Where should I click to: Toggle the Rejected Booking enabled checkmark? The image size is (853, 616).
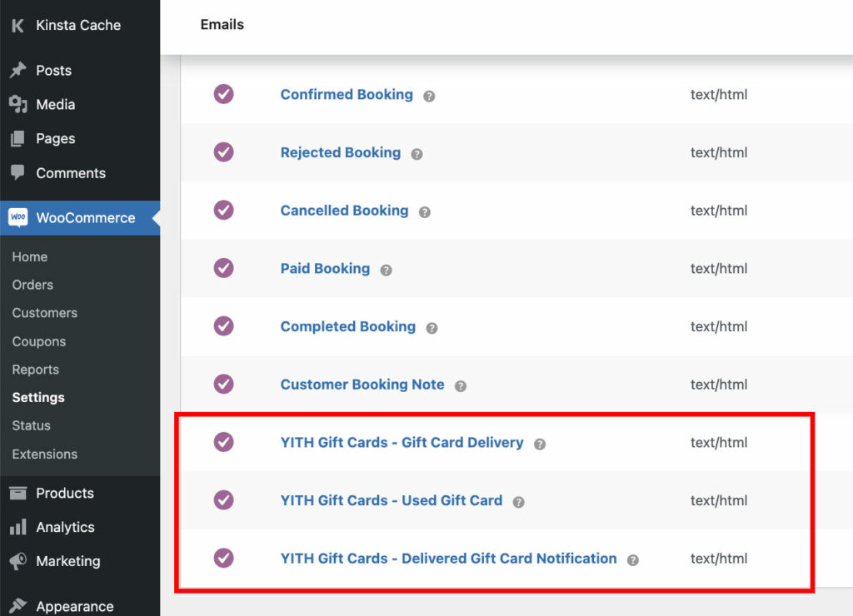(223, 152)
